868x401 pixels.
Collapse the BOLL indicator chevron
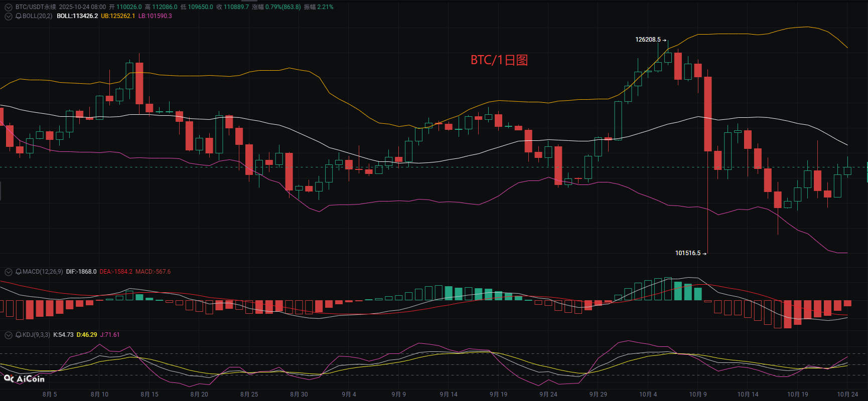(9, 16)
